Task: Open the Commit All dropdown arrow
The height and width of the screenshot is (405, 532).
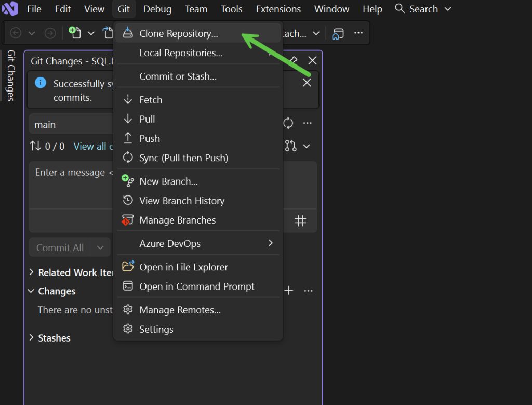Action: click(100, 247)
